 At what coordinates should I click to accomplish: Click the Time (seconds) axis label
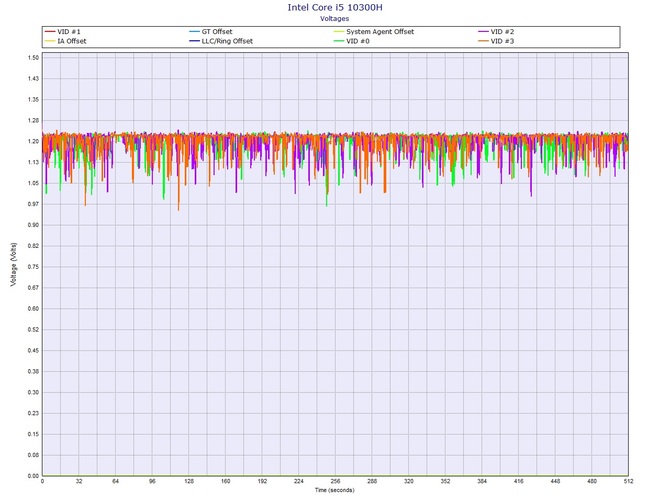point(335,490)
